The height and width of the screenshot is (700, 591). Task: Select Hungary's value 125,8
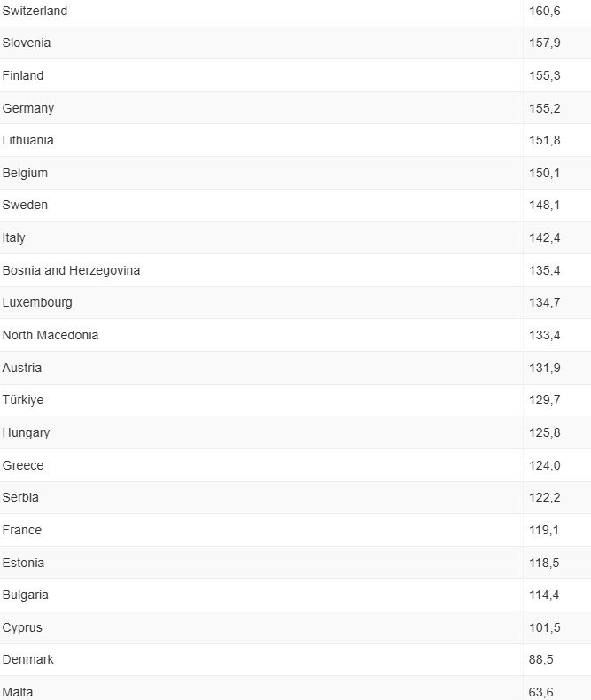click(x=544, y=432)
